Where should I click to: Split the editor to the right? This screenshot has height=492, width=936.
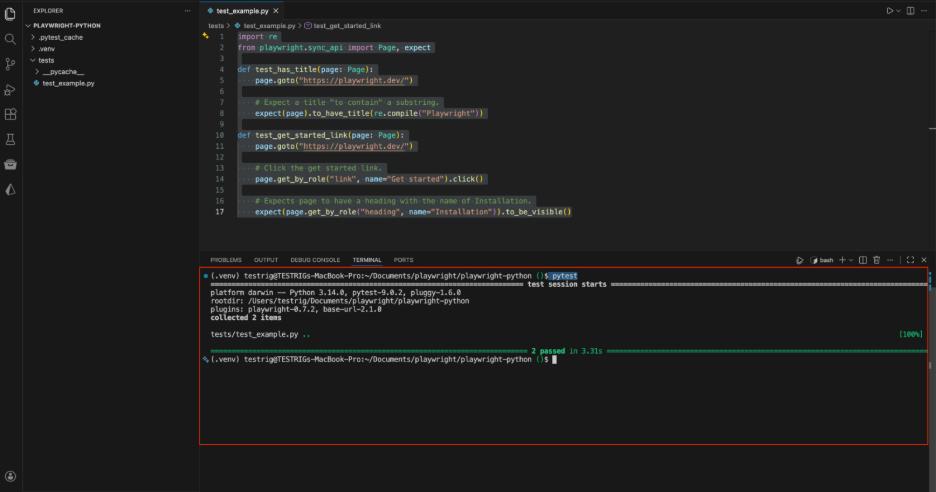coord(910,10)
